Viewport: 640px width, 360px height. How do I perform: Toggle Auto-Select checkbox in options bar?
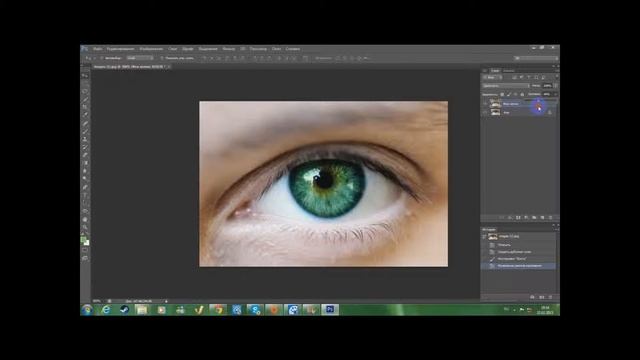point(101,58)
